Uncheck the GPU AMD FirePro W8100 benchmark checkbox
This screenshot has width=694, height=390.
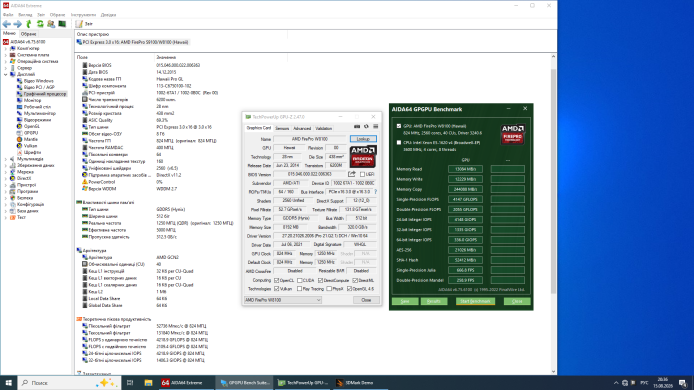(399, 126)
